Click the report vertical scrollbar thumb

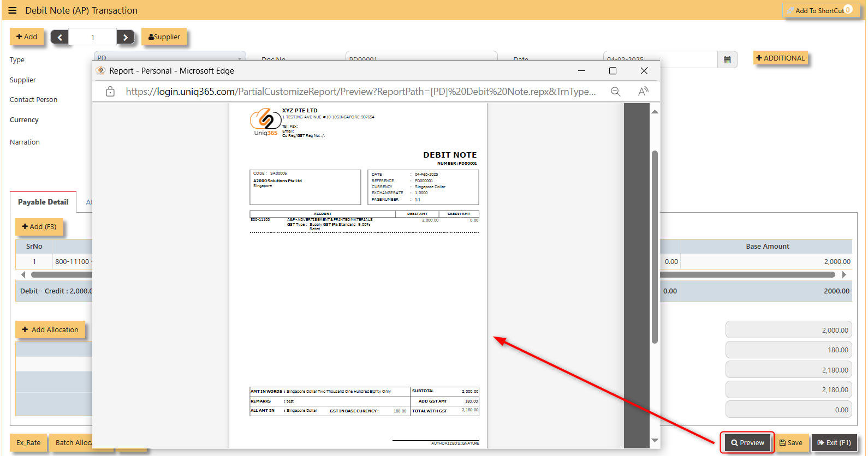point(655,247)
